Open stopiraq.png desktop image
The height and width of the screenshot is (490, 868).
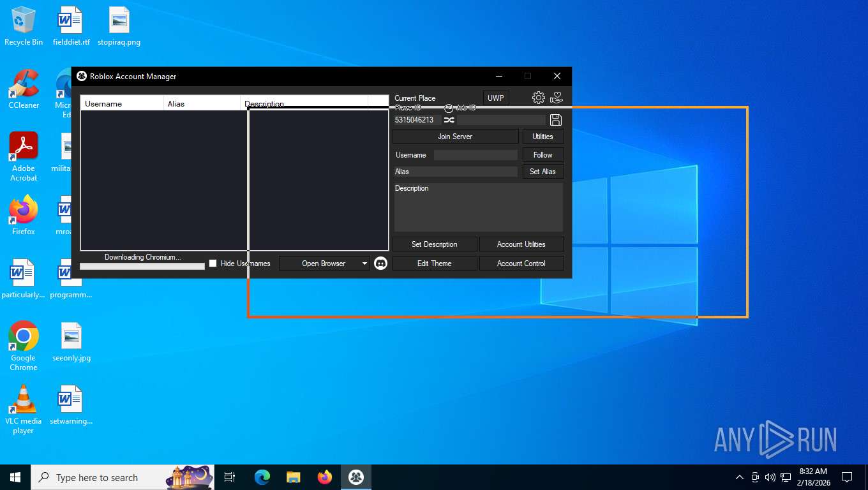click(x=119, y=27)
